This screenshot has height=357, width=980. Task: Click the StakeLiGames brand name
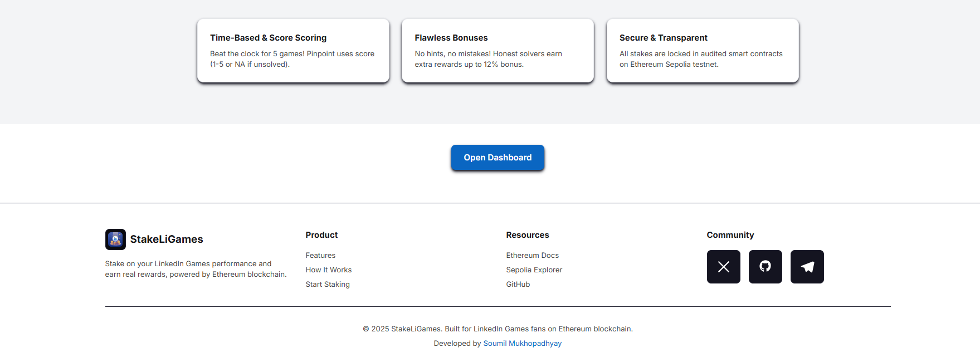(166, 239)
